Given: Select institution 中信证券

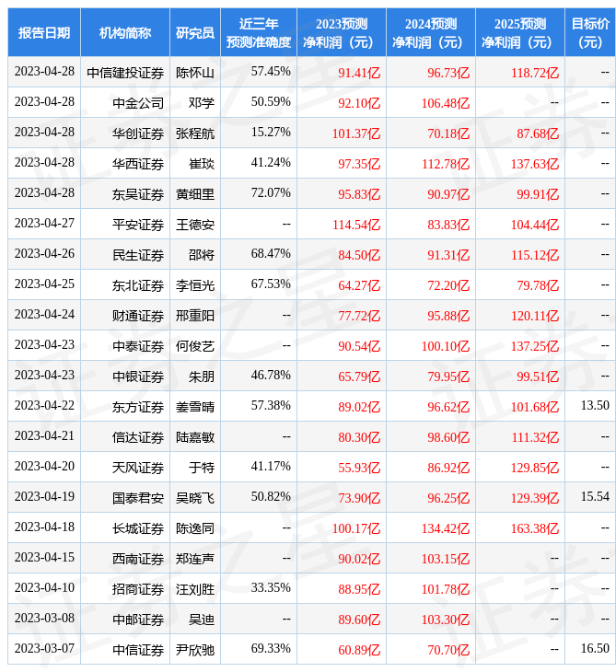Looking at the screenshot, I should click(x=138, y=650).
